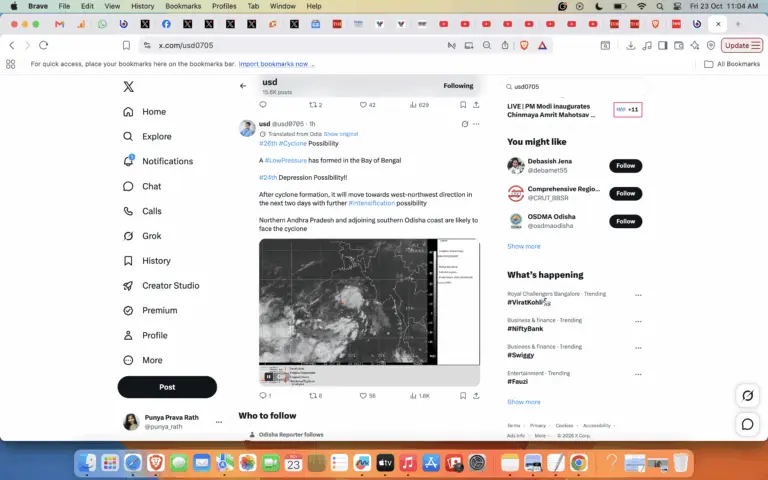Repost the cyclone post with 6 reposts
This screenshot has width=768, height=480.
pos(316,396)
